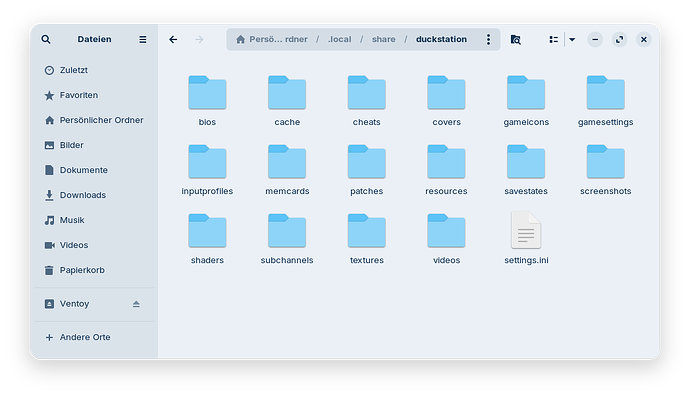Expand the view options dropdown arrow

[572, 40]
